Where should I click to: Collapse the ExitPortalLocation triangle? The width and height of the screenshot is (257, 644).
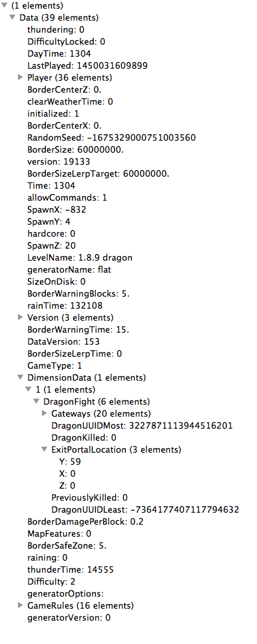44,449
